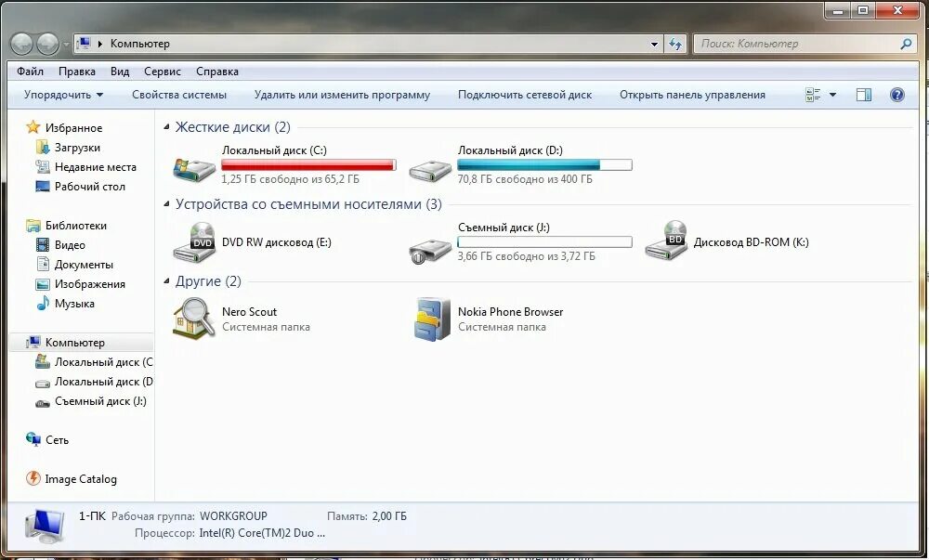Collapse Устройства со съемными носителями group
The height and width of the screenshot is (560, 929).
(166, 204)
